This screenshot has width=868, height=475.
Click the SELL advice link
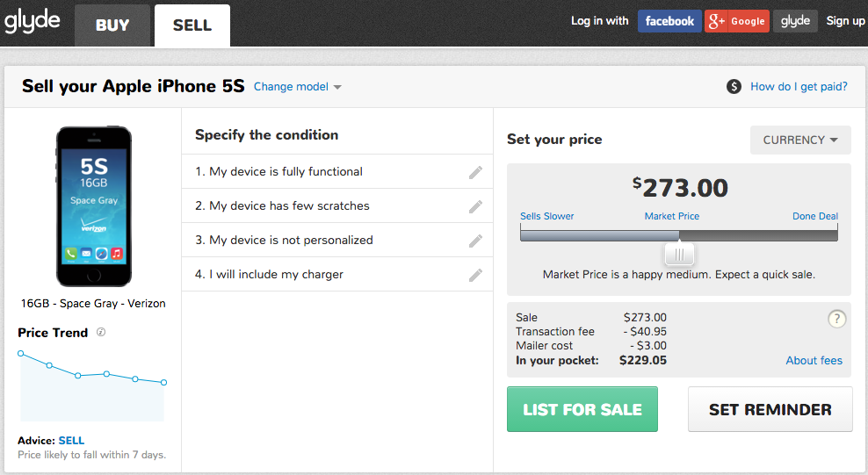[71, 441]
